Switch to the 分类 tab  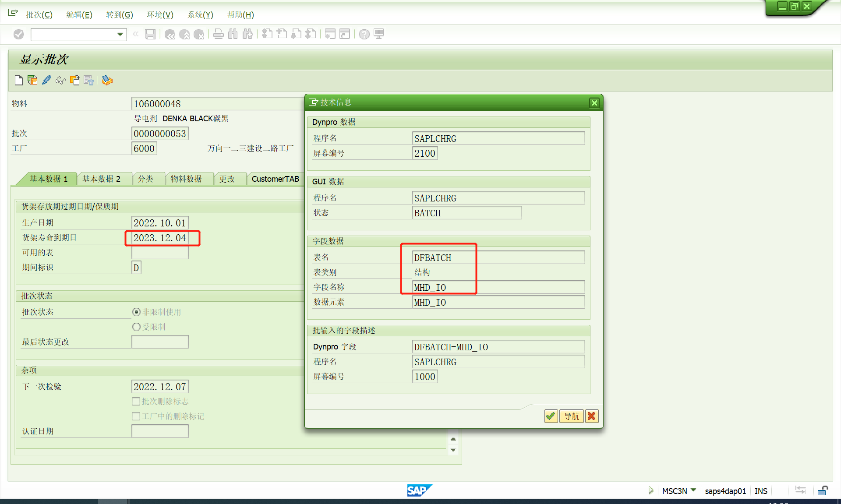pyautogui.click(x=145, y=179)
